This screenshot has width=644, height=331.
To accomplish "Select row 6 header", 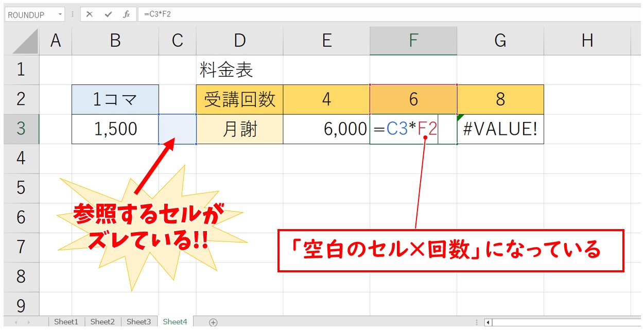I will point(21,218).
